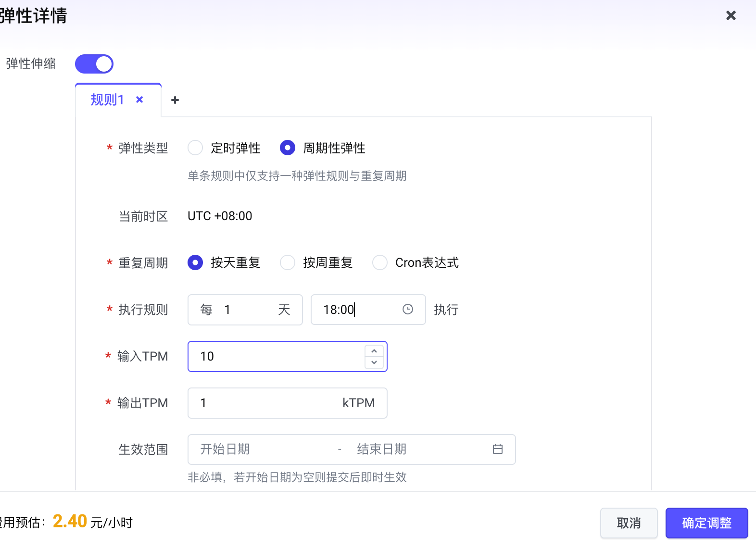Screen dimensions: 756x549
Task: Choose 按周重复 repeat cycle
Action: [x=288, y=262]
